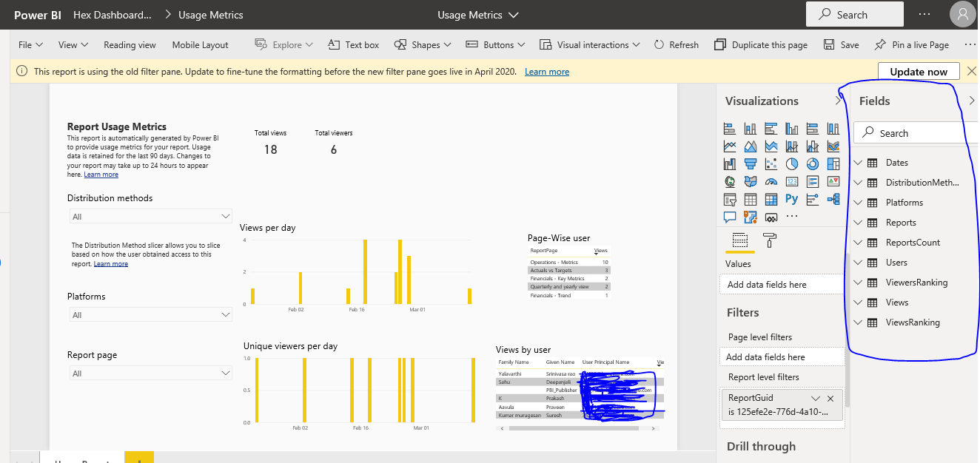Save the report
The width and height of the screenshot is (980, 463).
tap(841, 45)
